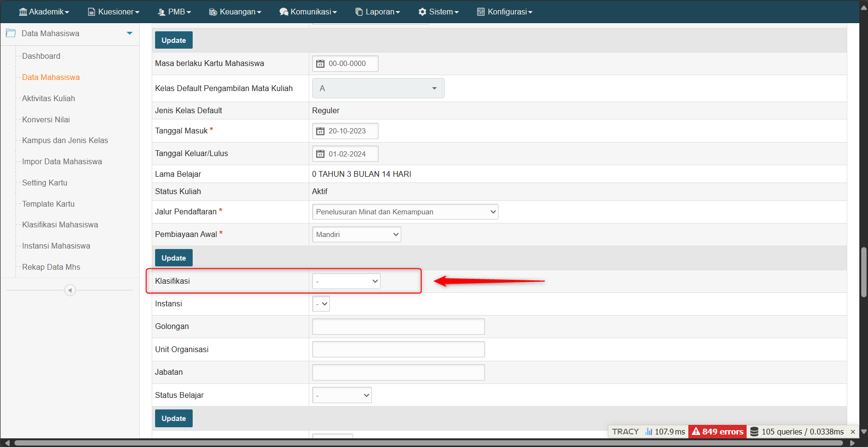Screen dimensions: 868x447
Task: Click calendar icon beside Masa berlaku Kartu date
Action: coord(320,64)
